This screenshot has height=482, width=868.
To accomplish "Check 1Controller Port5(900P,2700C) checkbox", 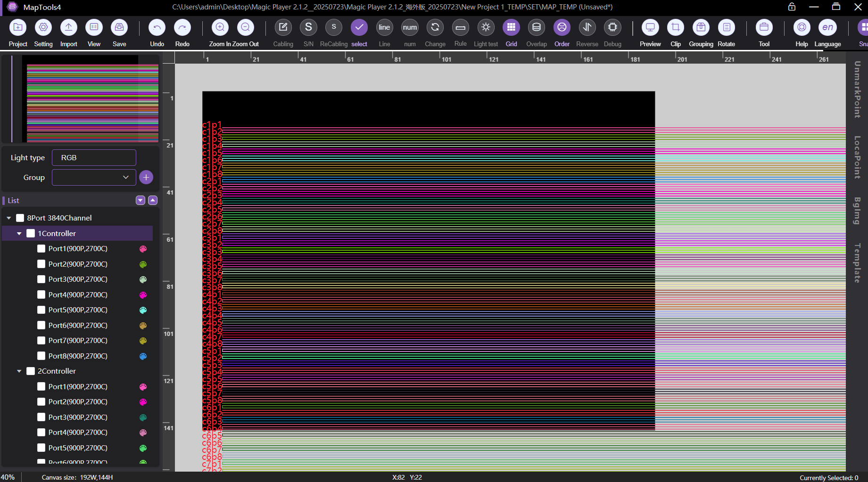I will click(41, 310).
